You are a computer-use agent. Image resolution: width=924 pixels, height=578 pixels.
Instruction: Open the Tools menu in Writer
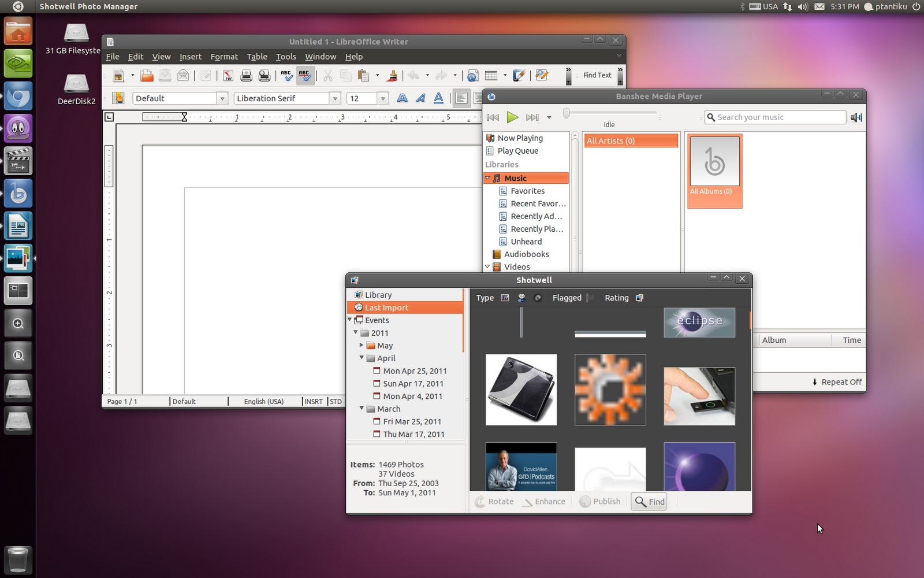pos(286,57)
